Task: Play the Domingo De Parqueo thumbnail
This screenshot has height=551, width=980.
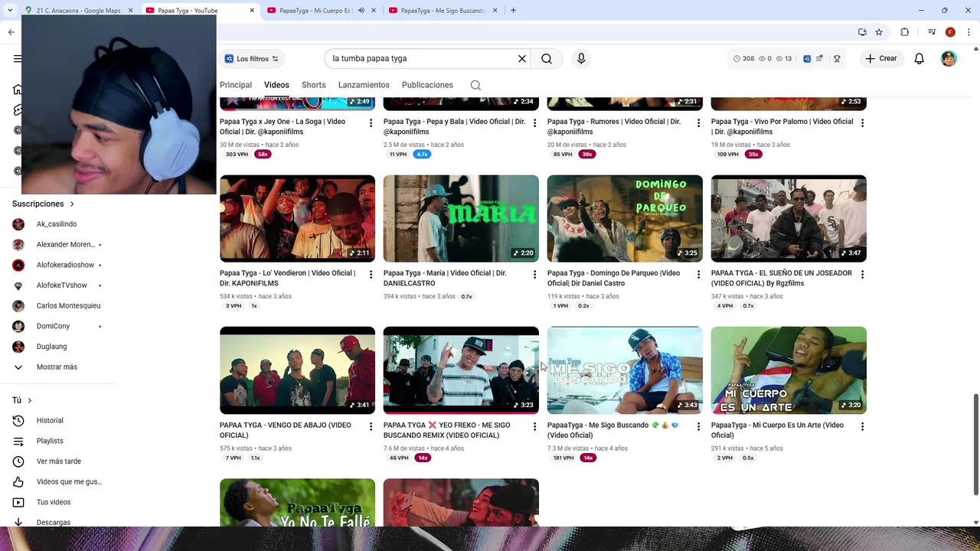Action: click(x=625, y=219)
